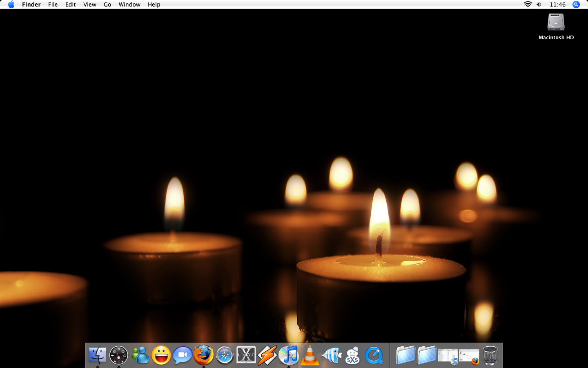
Task: Click the Wi-Fi status icon
Action: (x=528, y=4)
